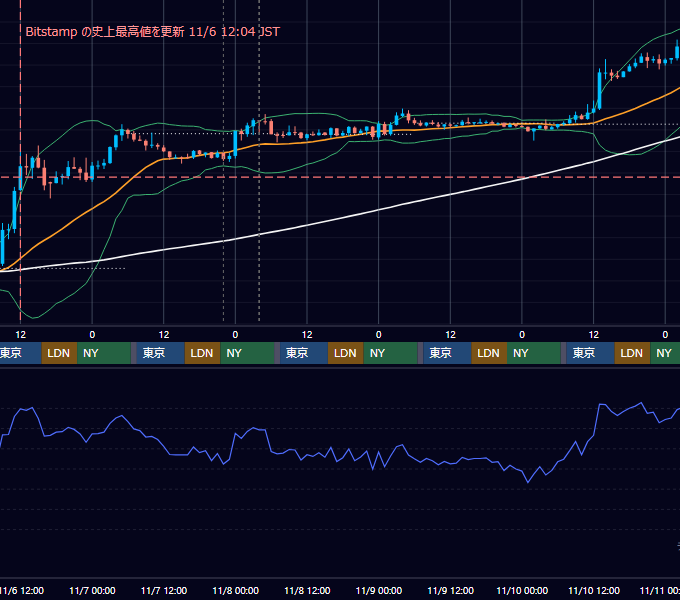680x600 pixels.
Task: Click the 11/9 12:00 date axis label
Action: click(x=451, y=590)
